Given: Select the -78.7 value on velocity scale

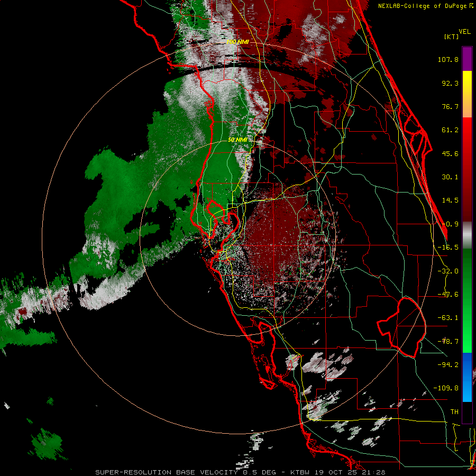Looking at the screenshot, I should pyautogui.click(x=448, y=342).
